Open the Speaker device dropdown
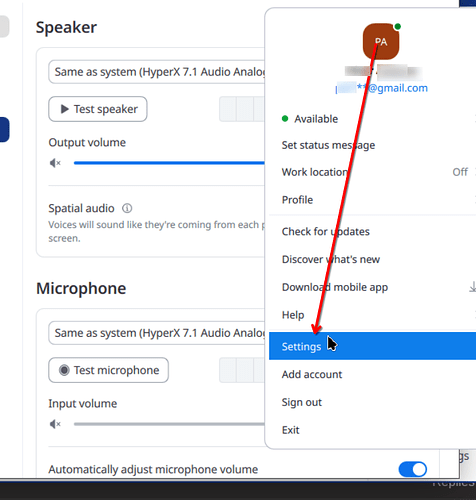This screenshot has height=500, width=476. coord(157,72)
